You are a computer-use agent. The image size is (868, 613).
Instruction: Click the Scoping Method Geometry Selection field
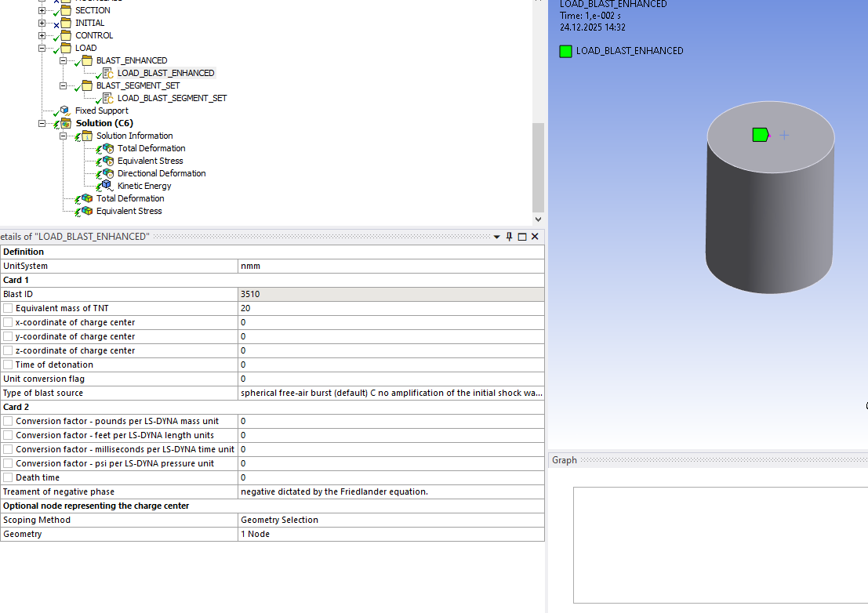pyautogui.click(x=390, y=520)
